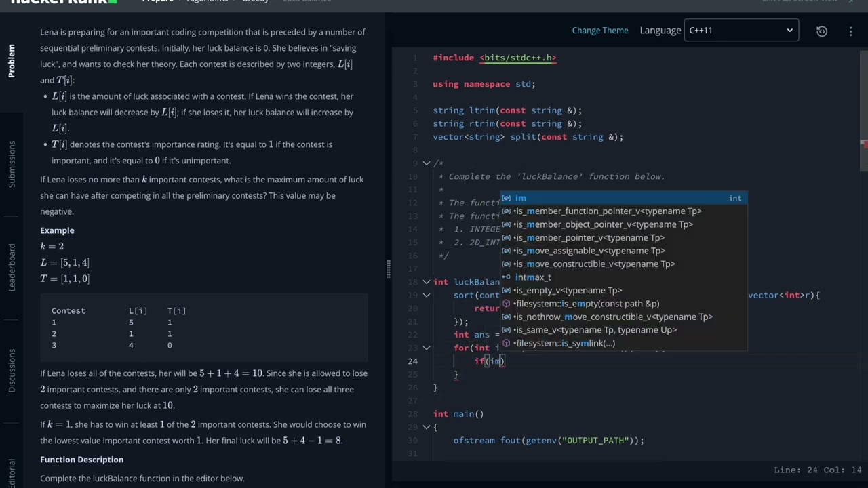Image resolution: width=868 pixels, height=488 pixels.
Task: Select the 'im' int autocomplete suggestion
Action: pyautogui.click(x=623, y=198)
